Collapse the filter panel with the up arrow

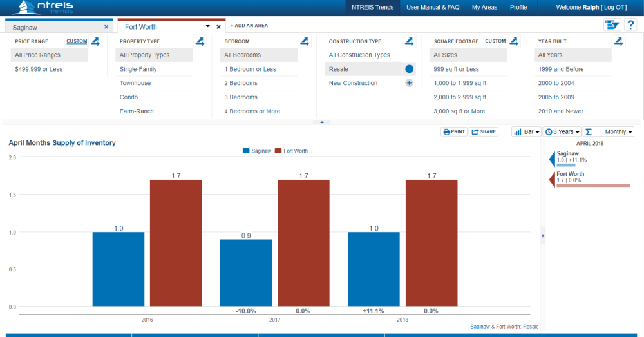click(321, 122)
